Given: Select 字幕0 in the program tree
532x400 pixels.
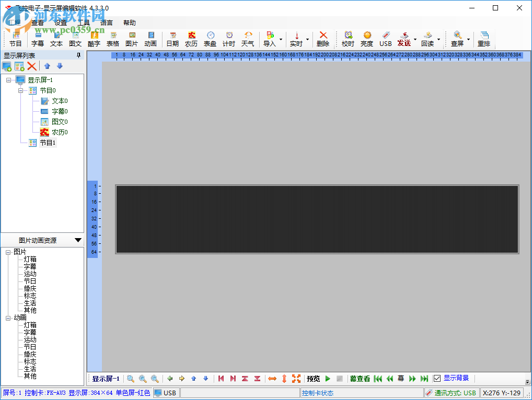Looking at the screenshot, I should coord(60,111).
